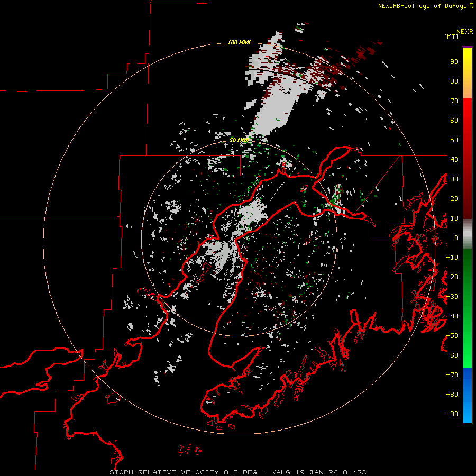Click the 0 value on the velocity scale
This screenshot has height=476, width=476.
point(456,238)
